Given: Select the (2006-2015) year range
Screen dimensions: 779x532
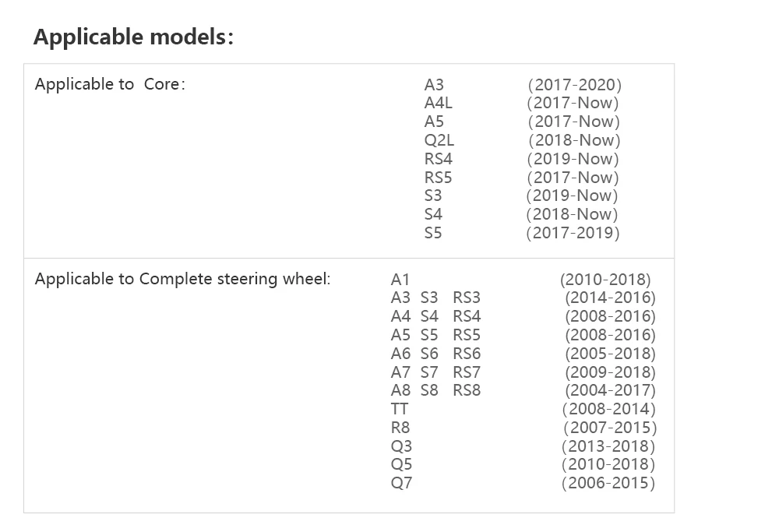Looking at the screenshot, I should [x=608, y=483].
